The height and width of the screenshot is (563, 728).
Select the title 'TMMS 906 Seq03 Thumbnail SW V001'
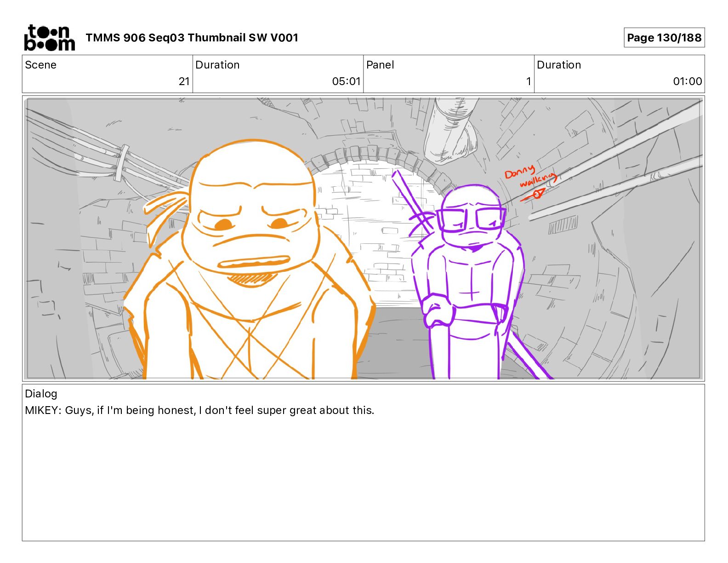(x=192, y=38)
